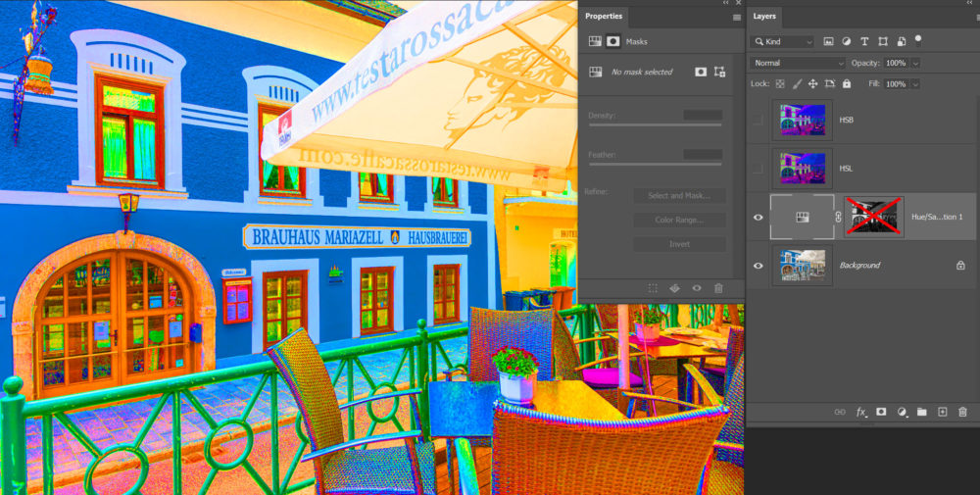This screenshot has height=495, width=980.
Task: Collapse the Properties panel with double arrows
Action: [725, 3]
